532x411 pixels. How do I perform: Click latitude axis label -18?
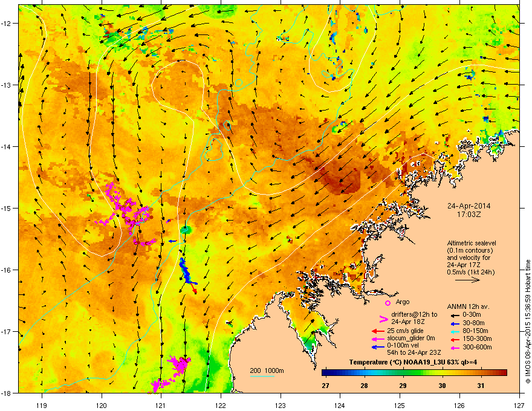(7, 393)
